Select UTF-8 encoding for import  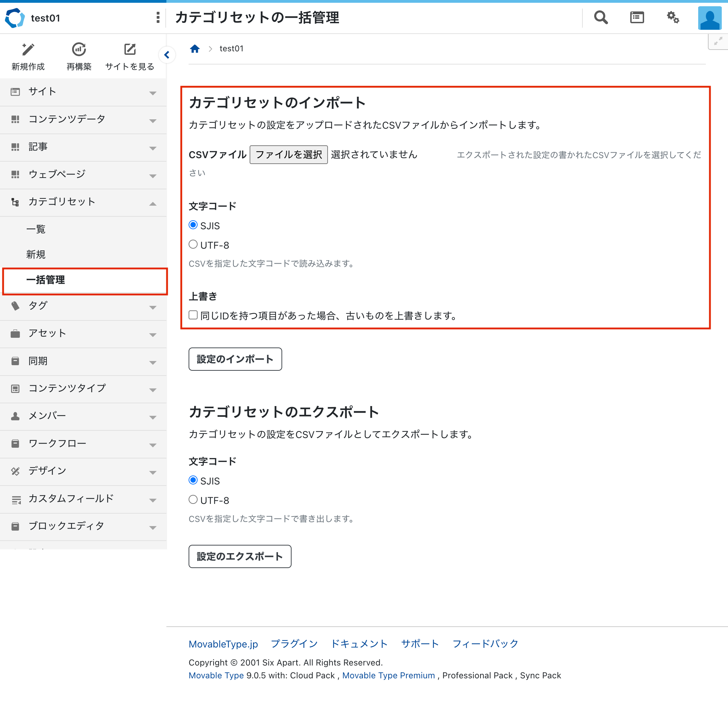point(193,244)
